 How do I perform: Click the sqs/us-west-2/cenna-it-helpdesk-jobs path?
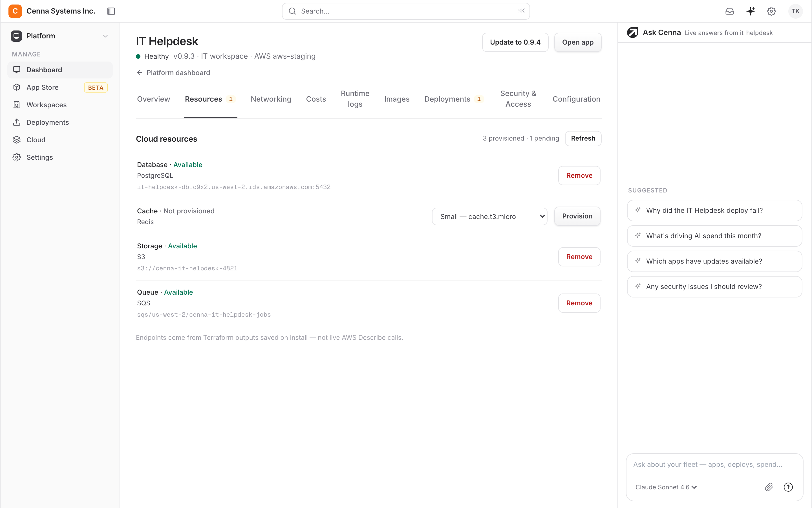pyautogui.click(x=204, y=315)
